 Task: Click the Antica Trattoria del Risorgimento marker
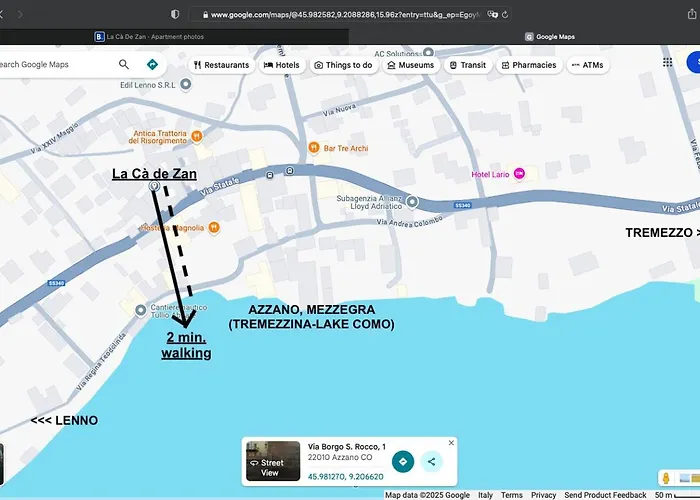[x=198, y=134]
